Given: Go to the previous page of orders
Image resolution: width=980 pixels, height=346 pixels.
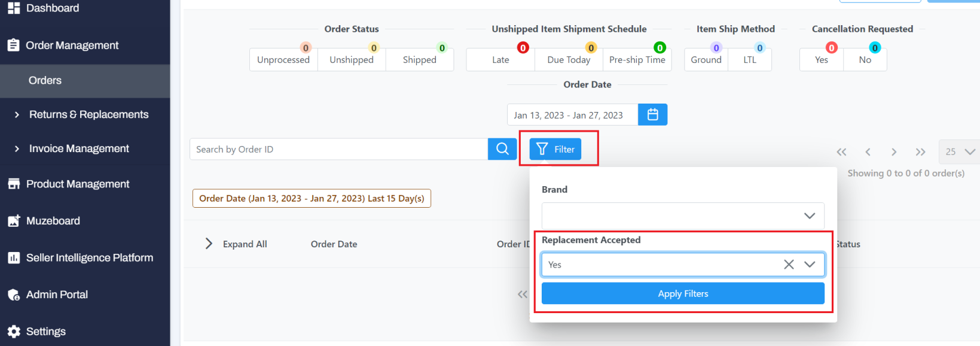Looking at the screenshot, I should click(x=868, y=152).
